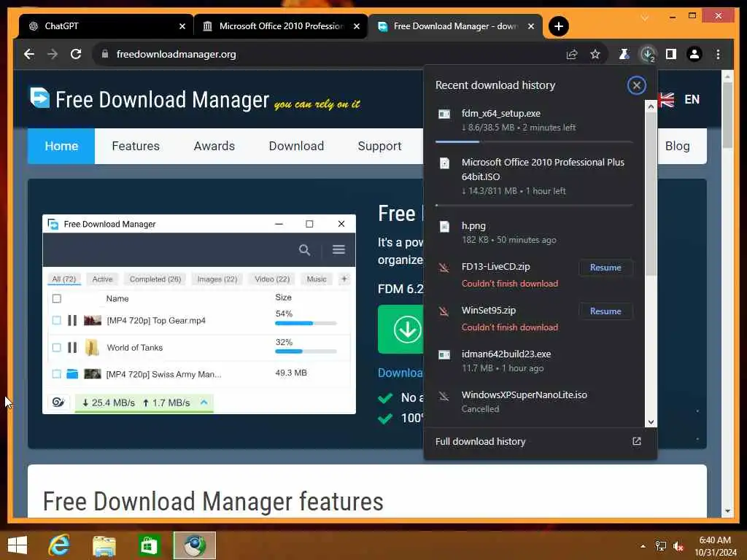Open the profile avatar menu
The width and height of the screenshot is (747, 560).
coord(694,54)
